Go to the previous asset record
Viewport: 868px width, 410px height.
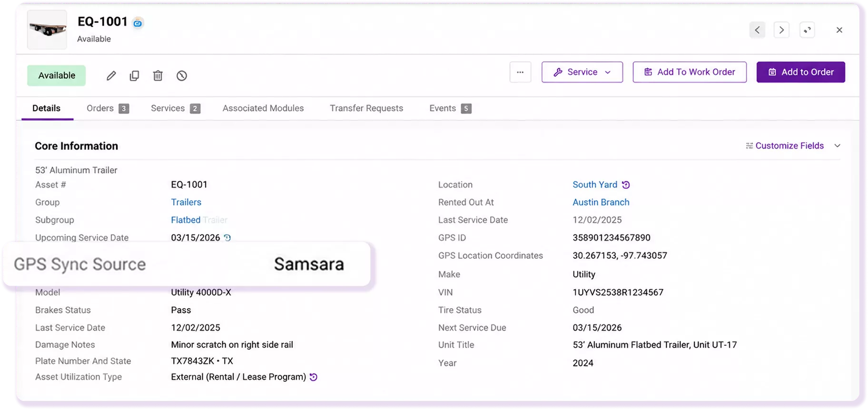pyautogui.click(x=757, y=30)
